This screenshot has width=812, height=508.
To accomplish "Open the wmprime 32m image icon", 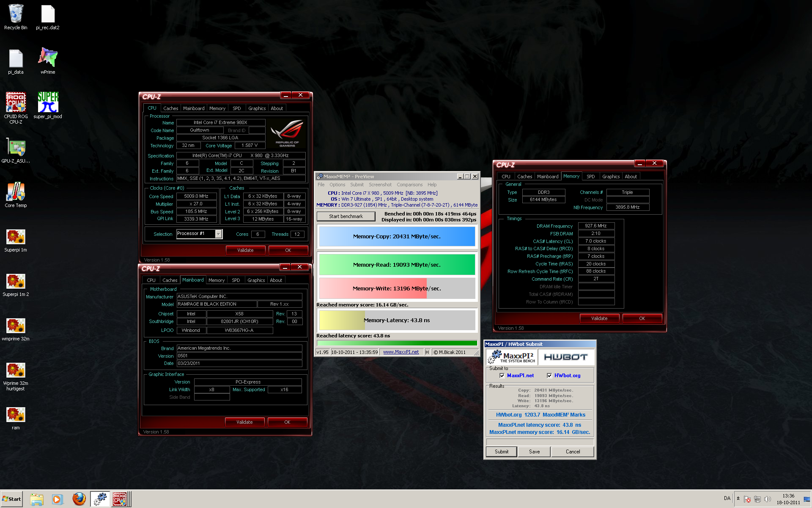I will pyautogui.click(x=16, y=329).
